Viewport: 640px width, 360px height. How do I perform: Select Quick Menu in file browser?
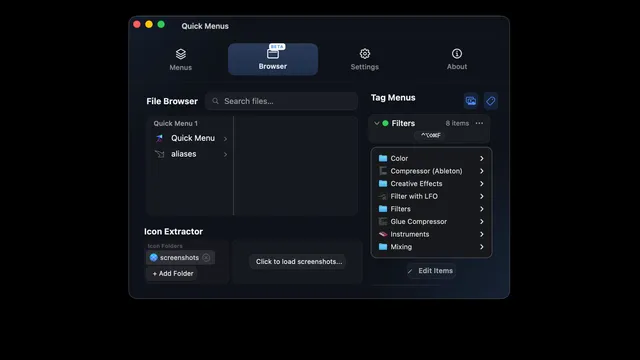(x=191, y=138)
